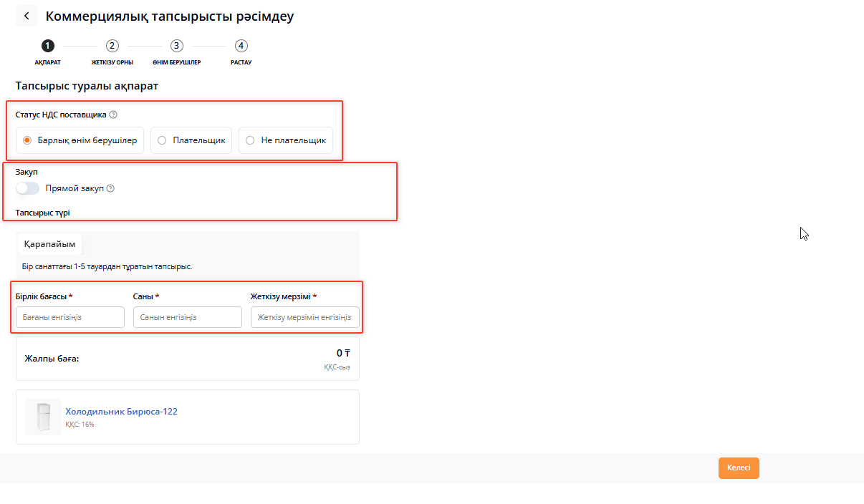The image size is (864, 504).
Task: Go to step 4 Растау
Action: (x=241, y=46)
